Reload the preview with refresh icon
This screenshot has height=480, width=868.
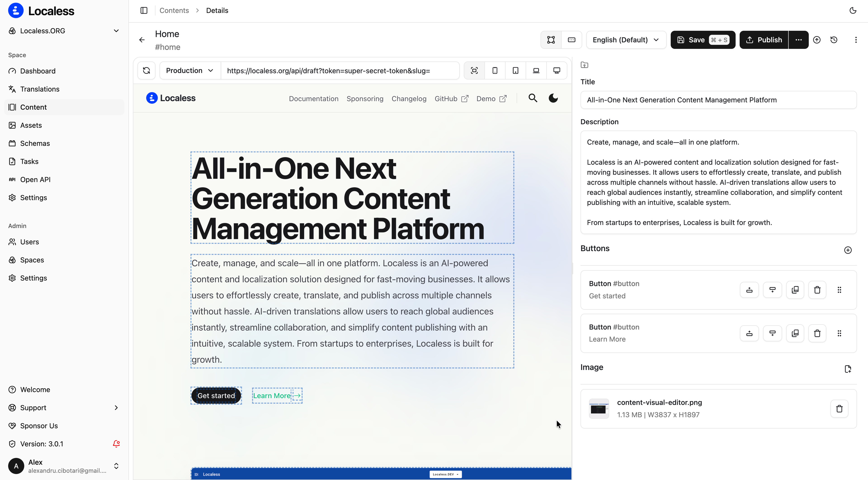pos(146,70)
